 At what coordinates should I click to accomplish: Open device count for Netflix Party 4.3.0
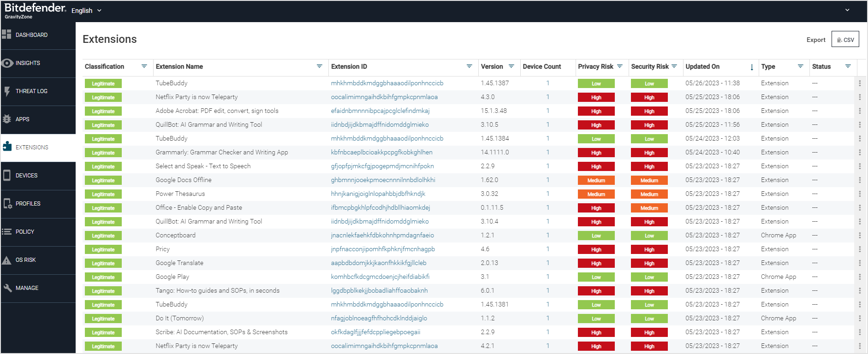[x=547, y=97]
